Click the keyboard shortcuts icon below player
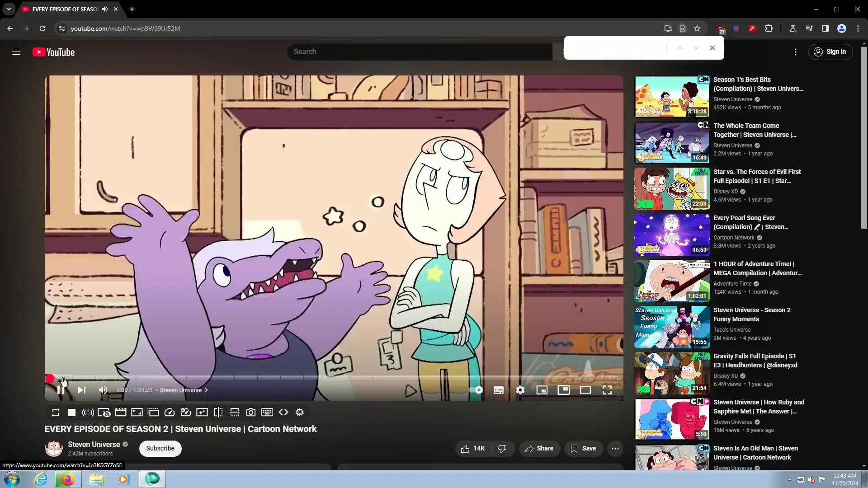The image size is (868, 488). 267,413
